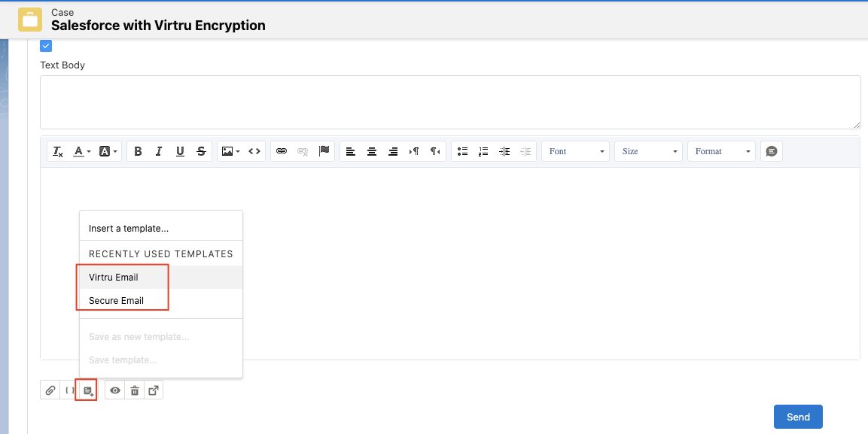
Task: Increase the indent
Action: coord(504,151)
